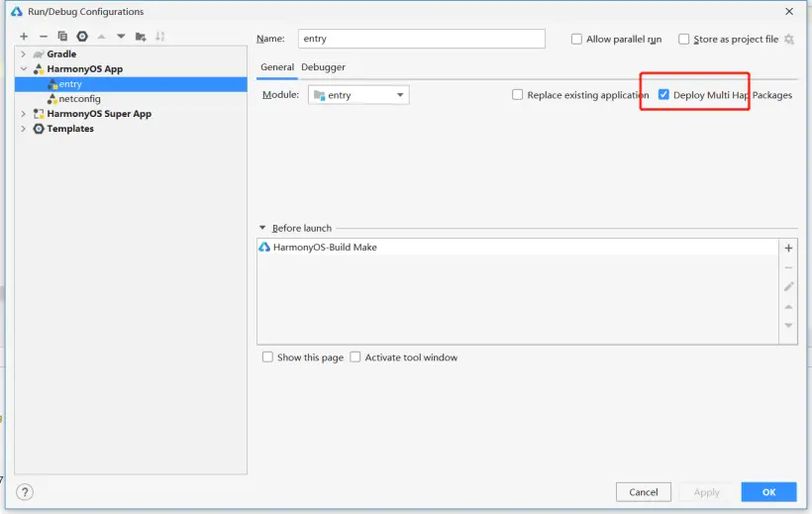Confirm with the OK button
The width and height of the screenshot is (812, 514).
768,492
